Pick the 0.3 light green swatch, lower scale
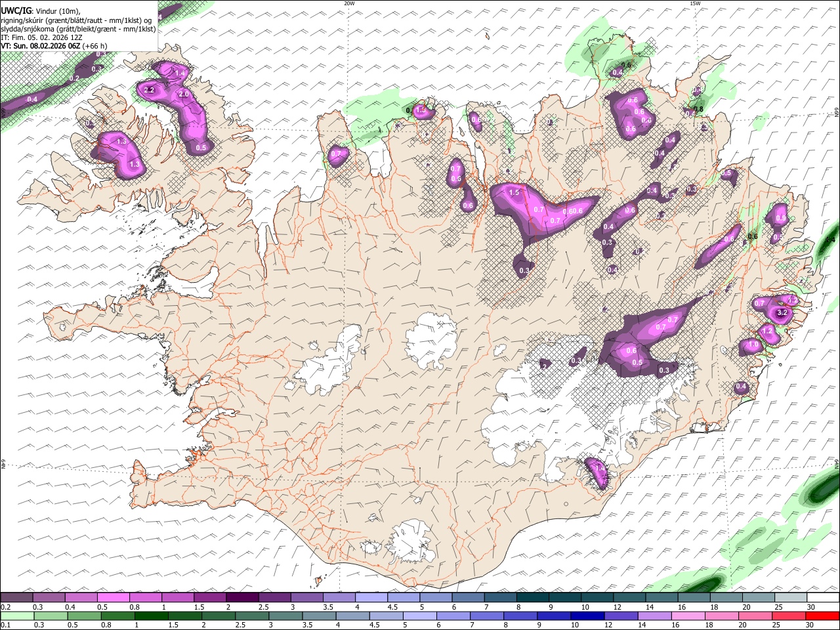840x630 pixels. [51, 616]
